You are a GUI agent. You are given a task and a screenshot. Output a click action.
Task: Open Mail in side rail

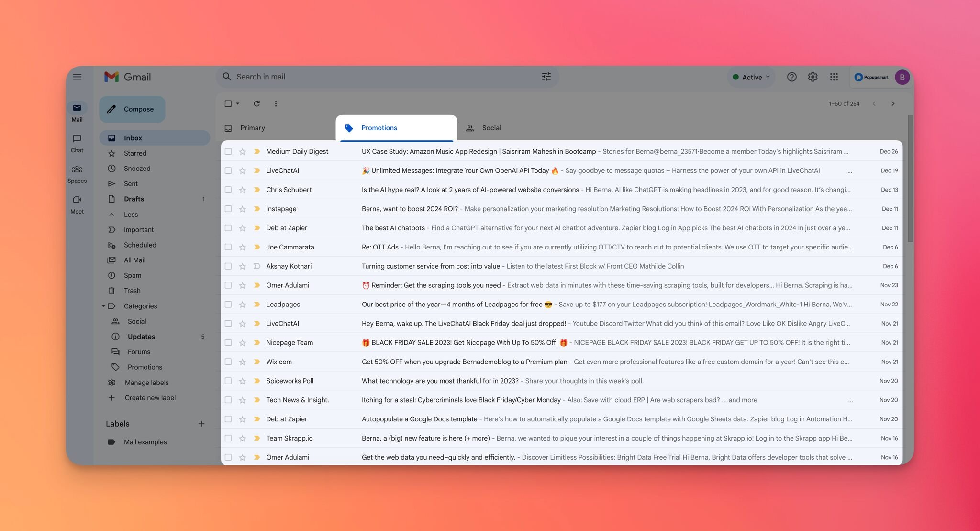(x=77, y=113)
